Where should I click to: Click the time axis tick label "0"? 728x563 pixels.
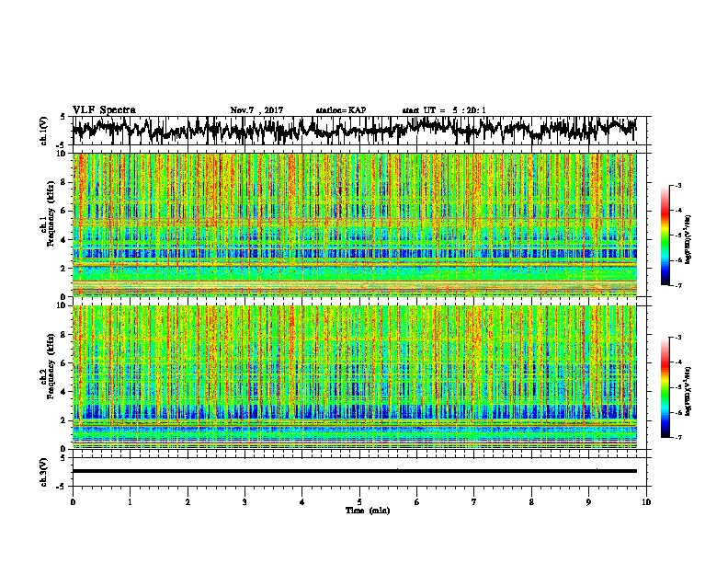[73, 501]
